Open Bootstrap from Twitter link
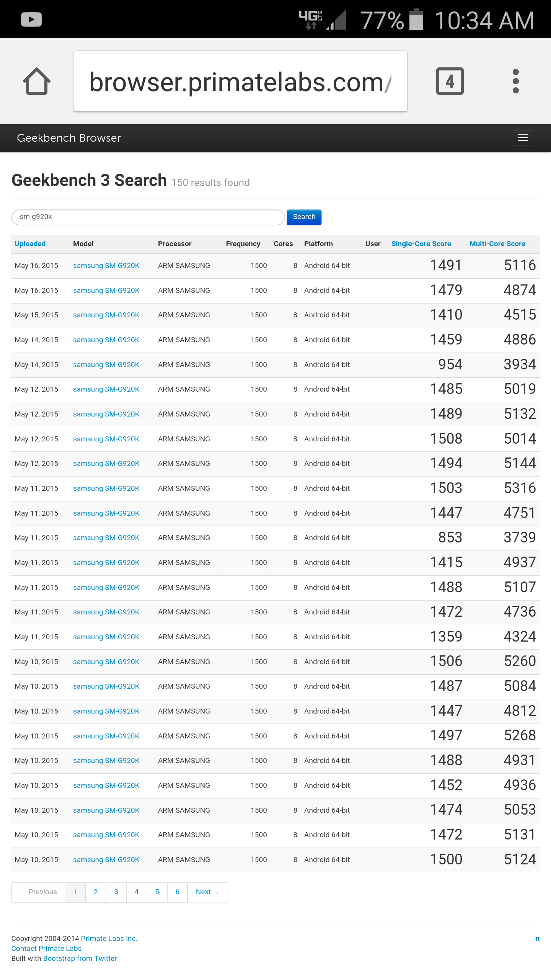Viewport: 551px width, 980px height. coord(80,958)
